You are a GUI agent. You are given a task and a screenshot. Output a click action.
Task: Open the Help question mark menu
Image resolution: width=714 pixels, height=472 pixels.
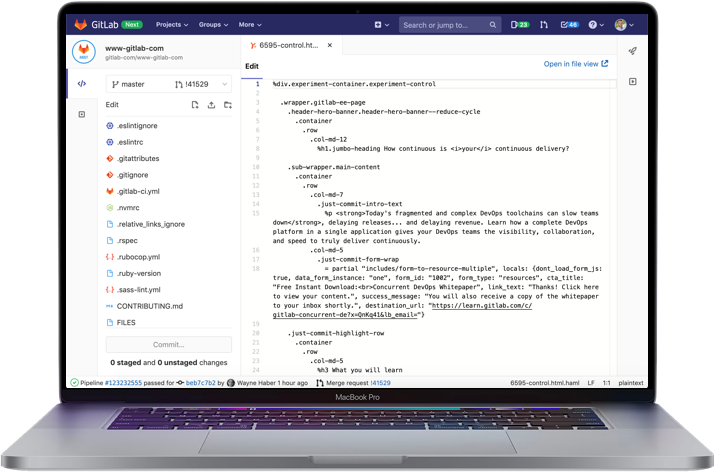(596, 25)
